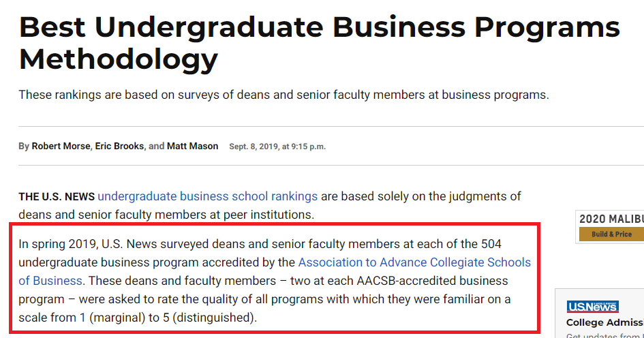The width and height of the screenshot is (644, 338).
Task: Open the Robert Morse author link
Action: (61, 147)
